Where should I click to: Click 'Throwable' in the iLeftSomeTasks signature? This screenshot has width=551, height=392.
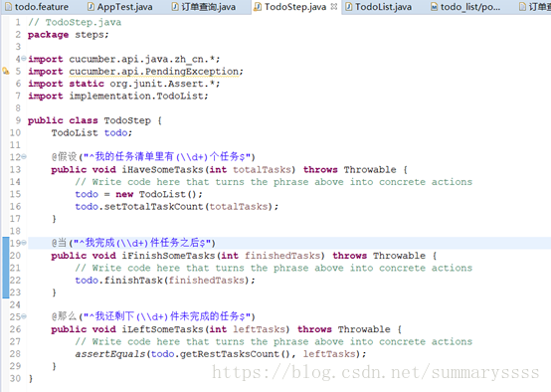coord(364,329)
